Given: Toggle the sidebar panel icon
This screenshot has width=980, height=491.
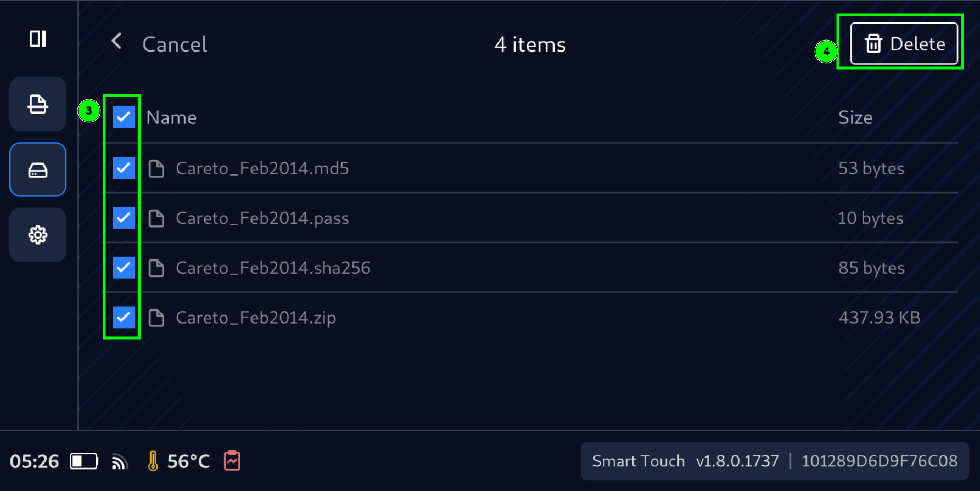Looking at the screenshot, I should coord(38,39).
